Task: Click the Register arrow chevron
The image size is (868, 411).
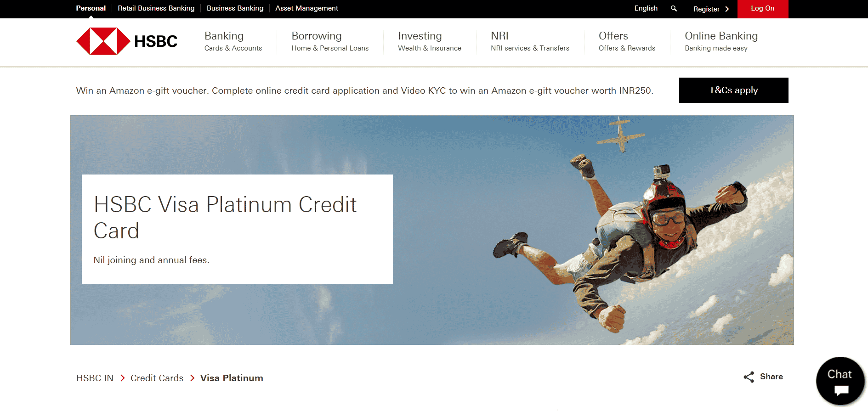Action: coord(727,9)
